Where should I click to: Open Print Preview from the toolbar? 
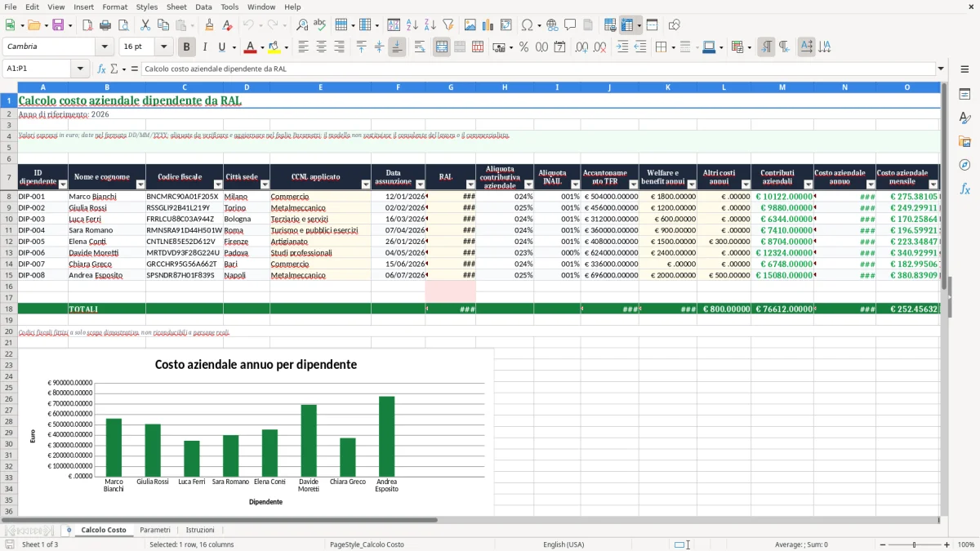122,25
